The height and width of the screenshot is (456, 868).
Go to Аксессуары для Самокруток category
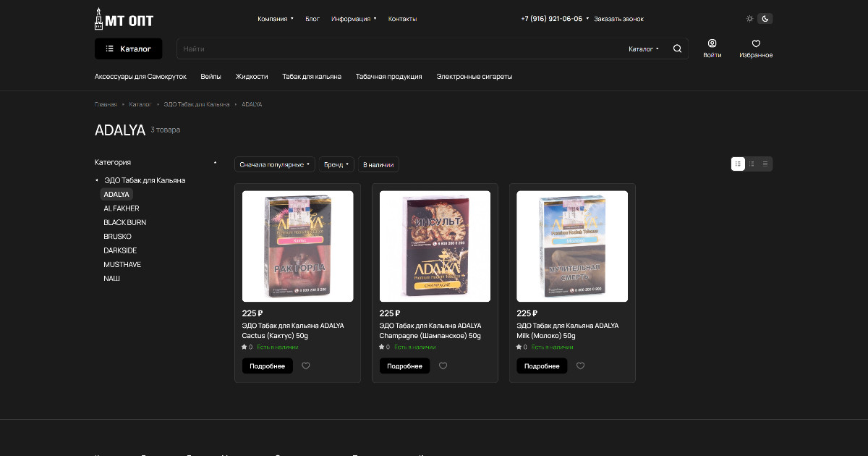click(x=140, y=76)
